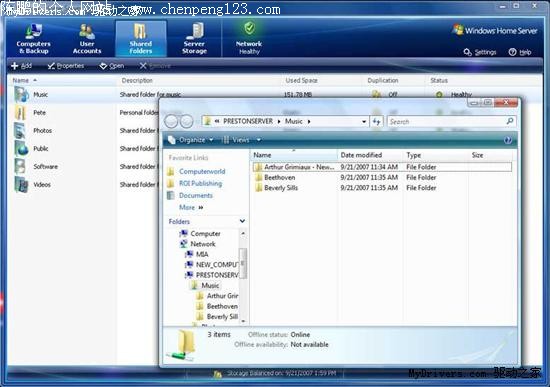The width and height of the screenshot is (550, 387).
Task: Open Documents favorite link
Action: point(196,195)
